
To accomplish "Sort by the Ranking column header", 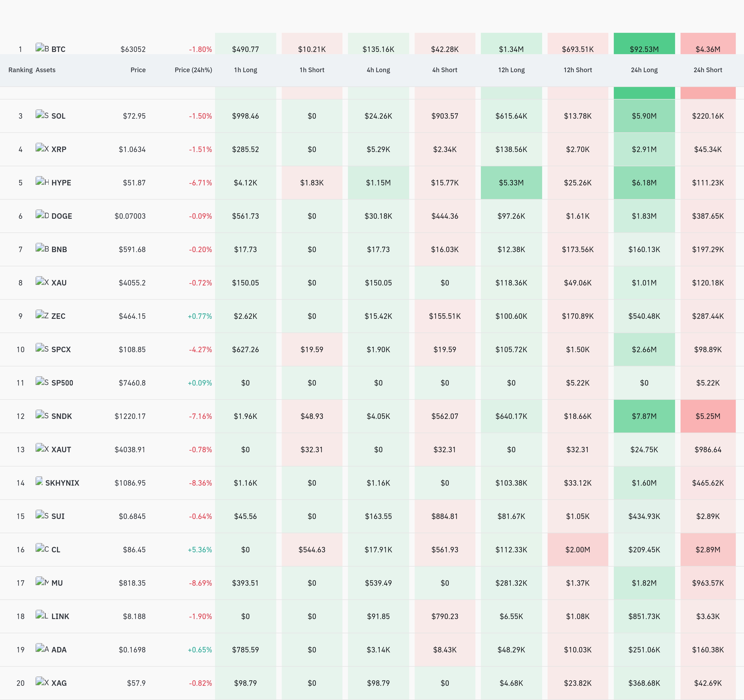I will pyautogui.click(x=21, y=70).
